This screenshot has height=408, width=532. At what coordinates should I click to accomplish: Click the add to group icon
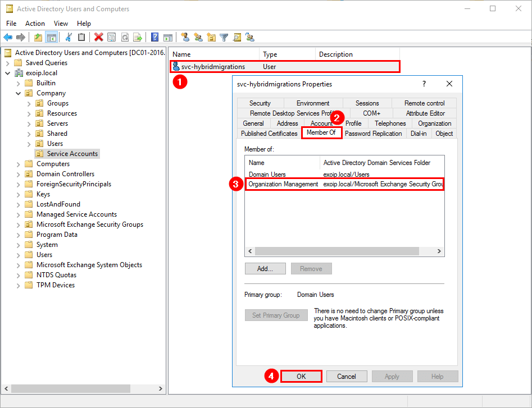(250, 37)
